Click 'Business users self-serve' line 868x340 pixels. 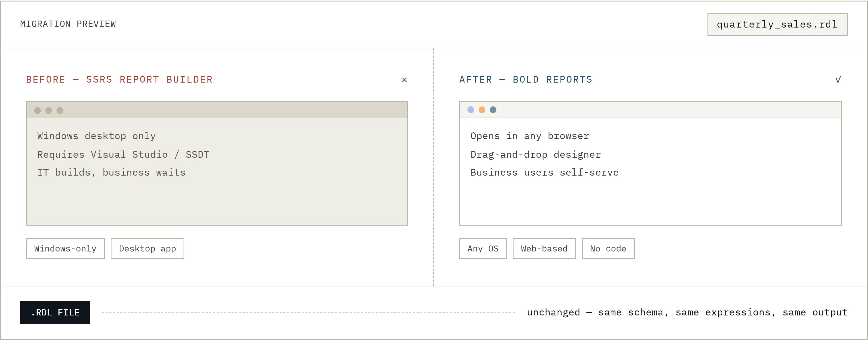click(544, 172)
